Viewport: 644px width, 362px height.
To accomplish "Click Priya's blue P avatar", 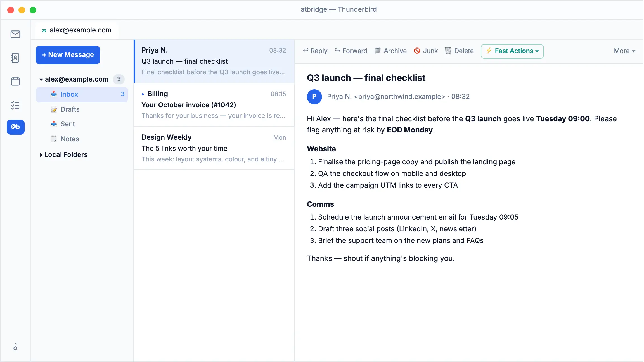I will (x=314, y=97).
